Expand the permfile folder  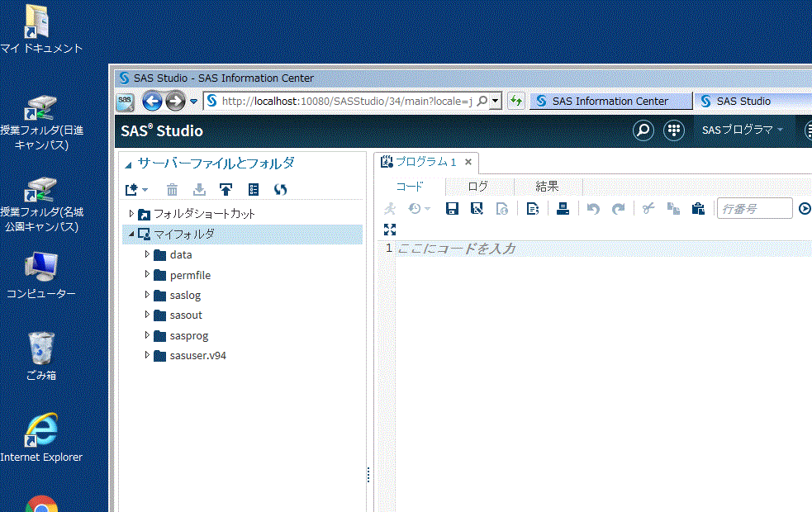147,274
